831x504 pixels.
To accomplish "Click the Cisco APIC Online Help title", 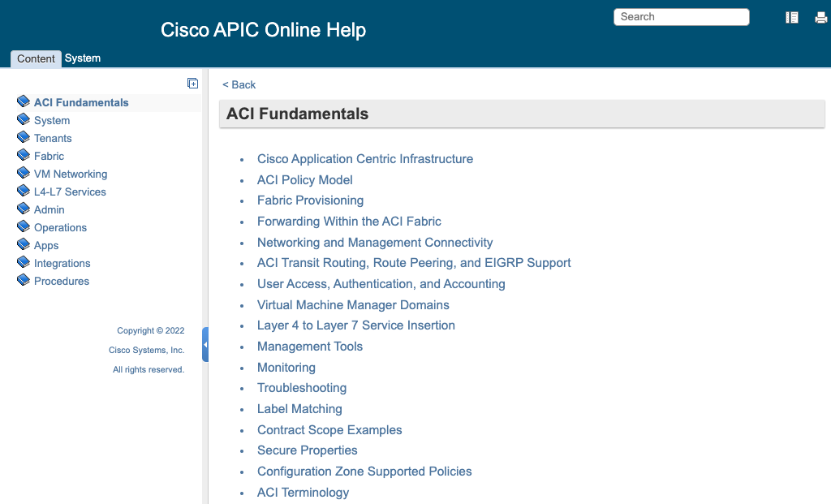I will click(x=264, y=30).
